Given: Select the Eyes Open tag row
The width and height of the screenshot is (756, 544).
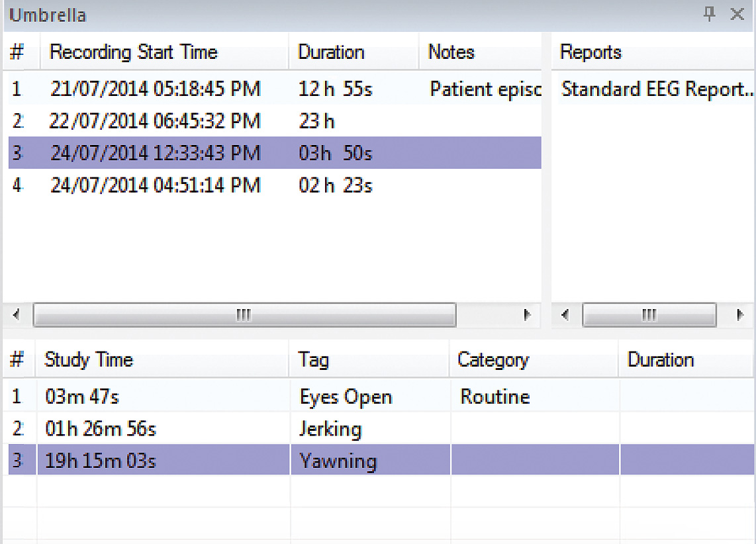Looking at the screenshot, I should click(x=346, y=397).
